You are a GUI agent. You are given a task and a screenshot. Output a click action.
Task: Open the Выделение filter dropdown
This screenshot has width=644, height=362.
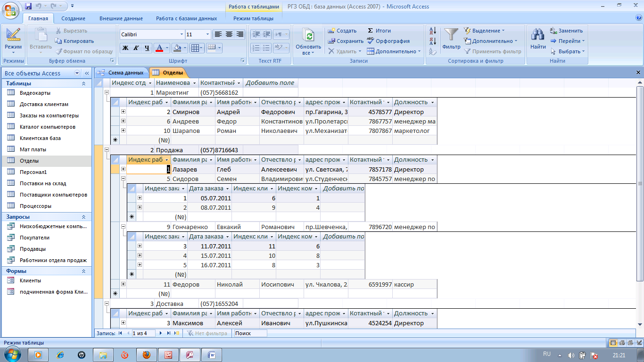pyautogui.click(x=484, y=31)
